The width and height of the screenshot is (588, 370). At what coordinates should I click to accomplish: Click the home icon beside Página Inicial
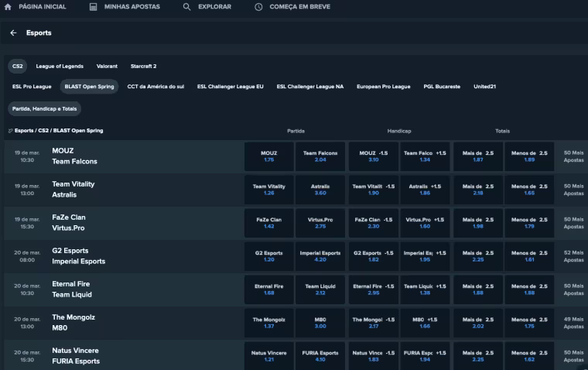coord(8,7)
